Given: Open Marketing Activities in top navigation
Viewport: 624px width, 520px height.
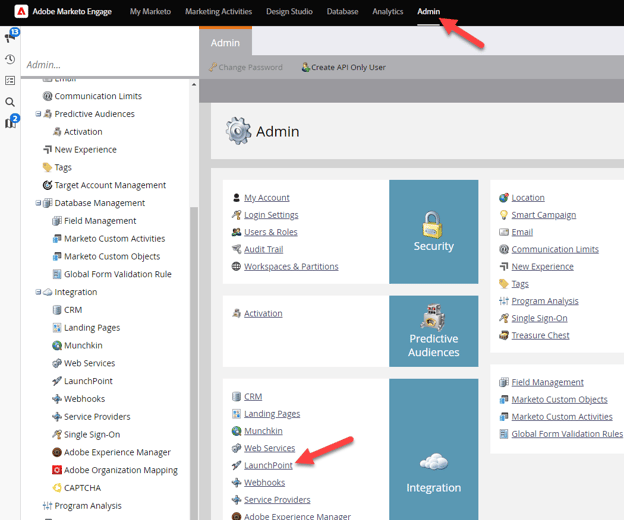Looking at the screenshot, I should pos(218,12).
